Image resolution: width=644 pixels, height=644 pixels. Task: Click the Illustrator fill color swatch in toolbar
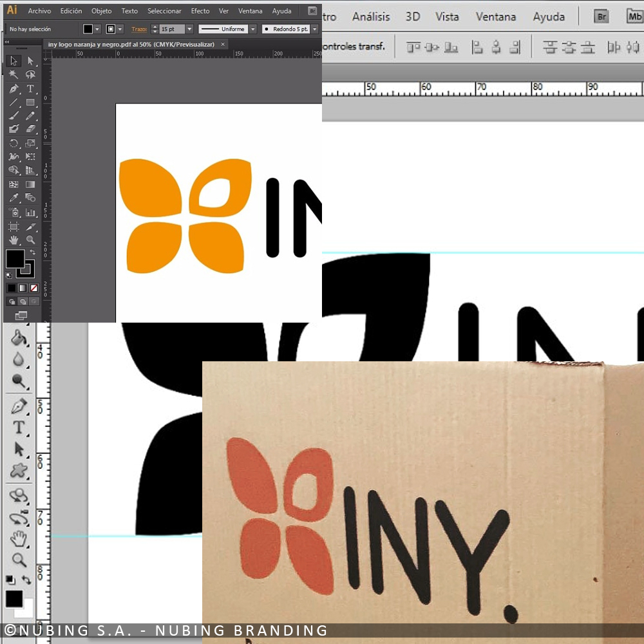pyautogui.click(x=15, y=259)
